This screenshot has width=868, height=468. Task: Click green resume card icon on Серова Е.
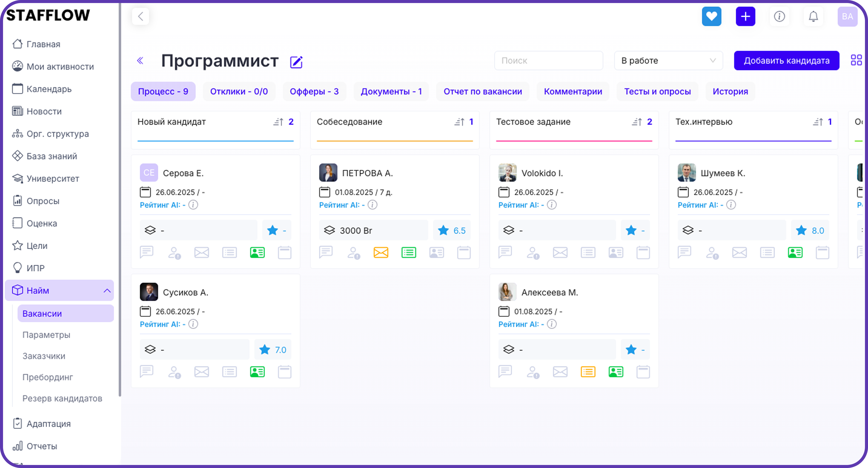(257, 252)
